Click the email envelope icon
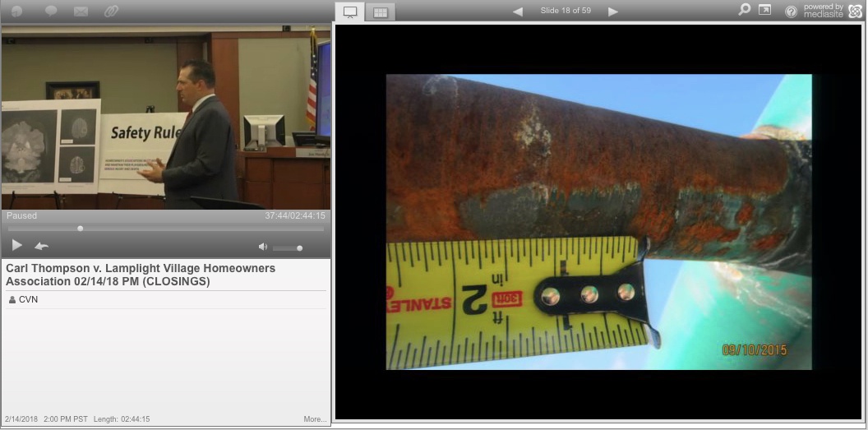 81,11
